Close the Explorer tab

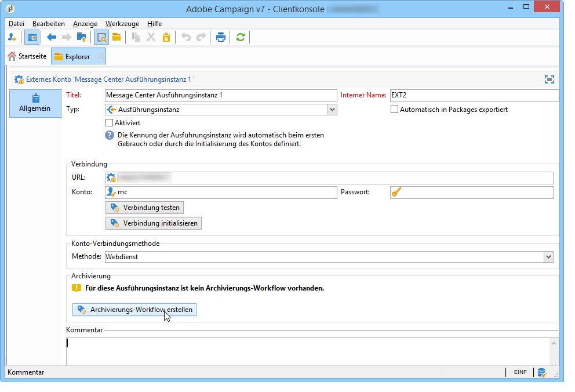point(101,56)
